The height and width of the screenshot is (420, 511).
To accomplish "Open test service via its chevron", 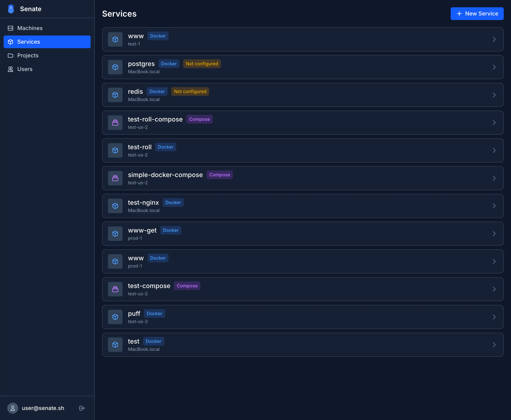I will coord(494,344).
